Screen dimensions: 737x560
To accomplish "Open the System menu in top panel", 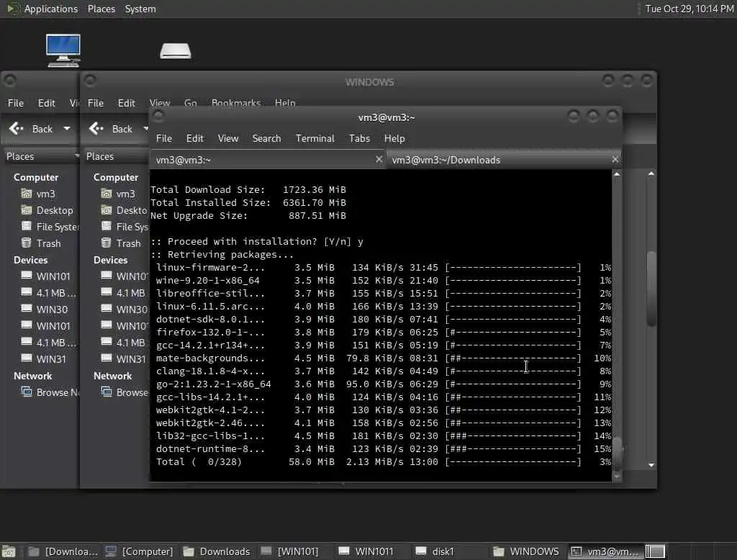I will (140, 9).
